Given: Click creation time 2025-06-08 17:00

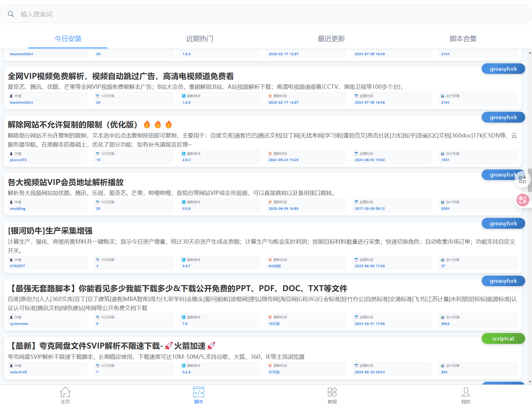Looking at the screenshot, I should [370, 266].
